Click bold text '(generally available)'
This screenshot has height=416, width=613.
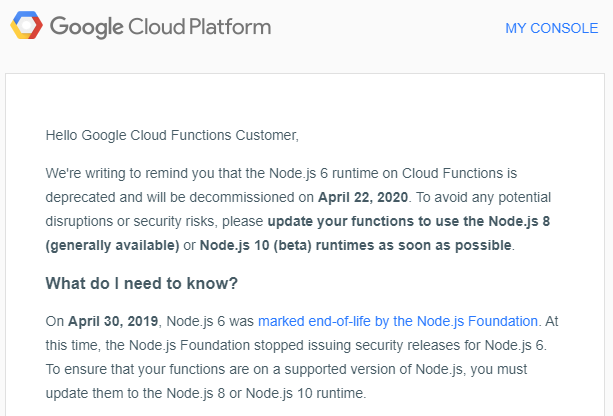point(112,246)
